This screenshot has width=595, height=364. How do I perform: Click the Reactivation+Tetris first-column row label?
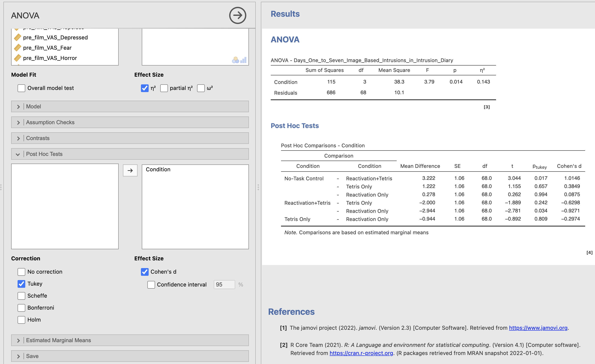click(307, 203)
